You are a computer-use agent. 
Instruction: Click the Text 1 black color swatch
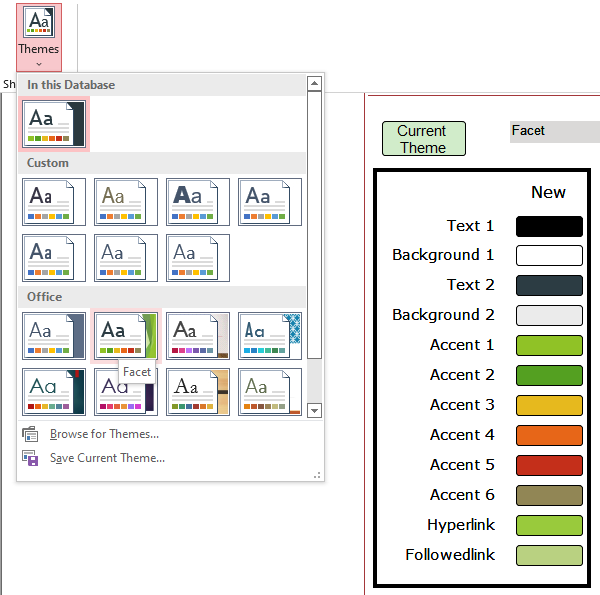(x=549, y=226)
